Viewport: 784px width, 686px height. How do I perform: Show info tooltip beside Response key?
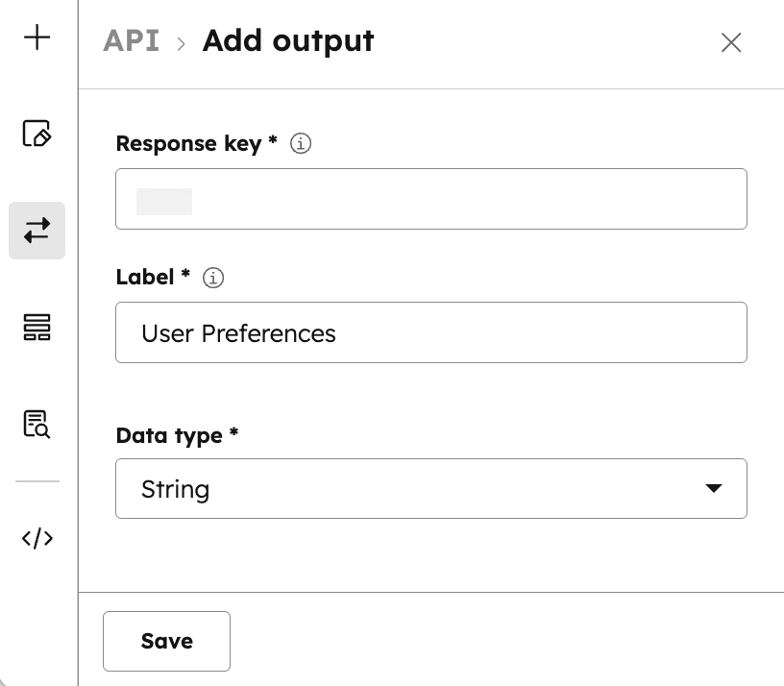[x=301, y=144]
